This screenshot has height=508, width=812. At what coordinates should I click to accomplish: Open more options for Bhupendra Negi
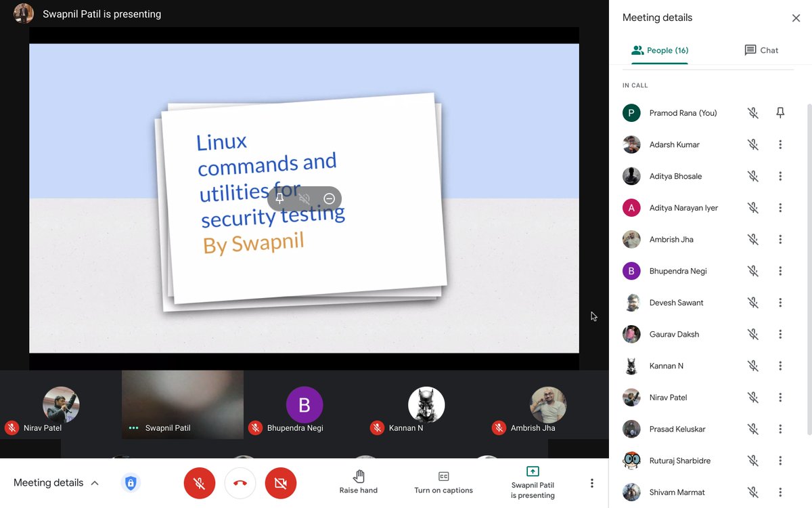(780, 271)
